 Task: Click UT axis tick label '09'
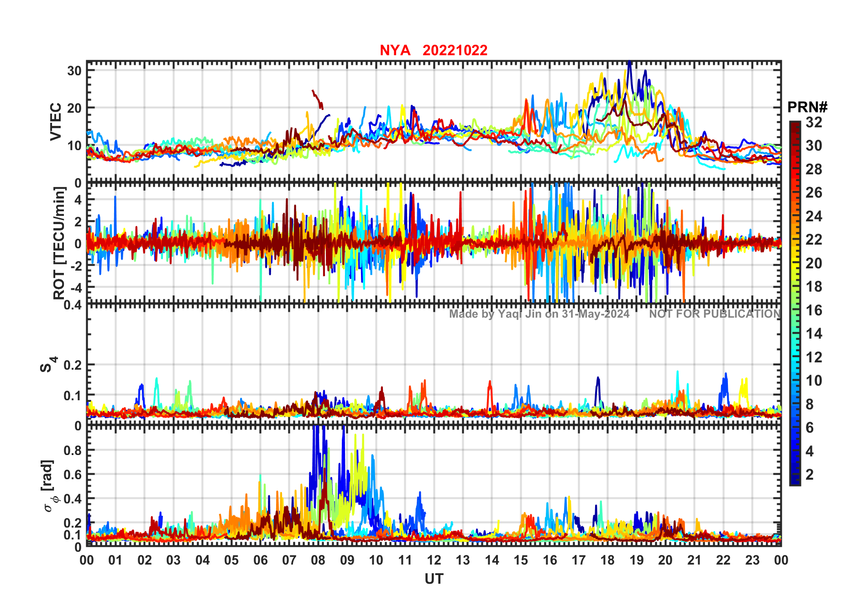[x=347, y=560]
